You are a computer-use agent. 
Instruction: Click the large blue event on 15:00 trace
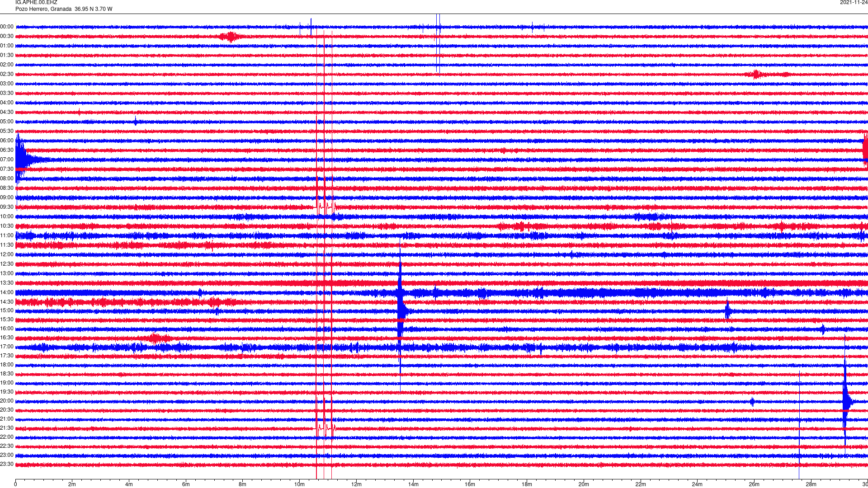tap(401, 311)
